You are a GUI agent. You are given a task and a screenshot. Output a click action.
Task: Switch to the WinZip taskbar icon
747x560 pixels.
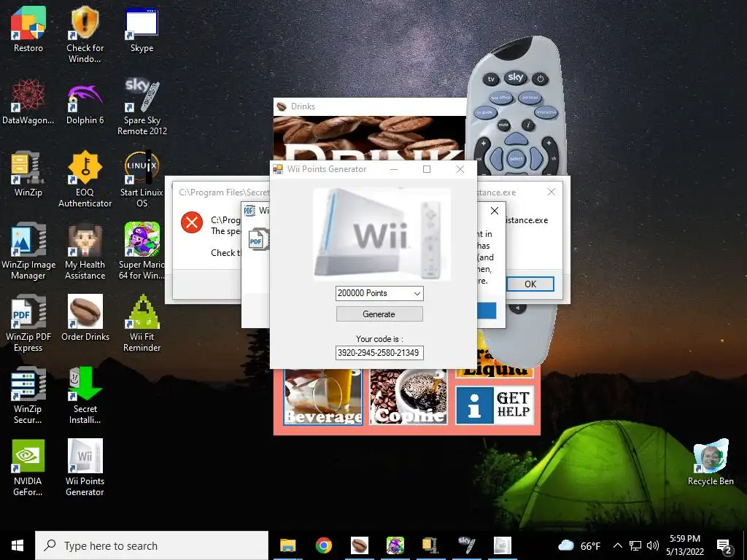(430, 545)
